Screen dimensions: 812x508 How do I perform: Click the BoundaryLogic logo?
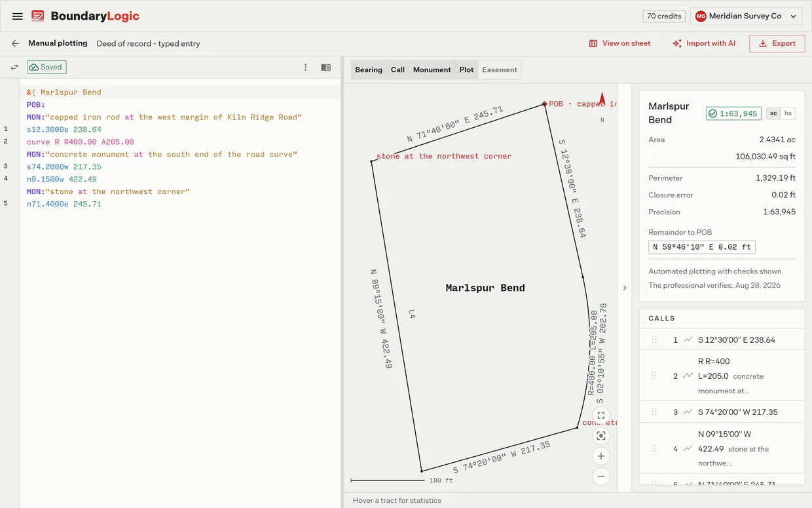85,16
